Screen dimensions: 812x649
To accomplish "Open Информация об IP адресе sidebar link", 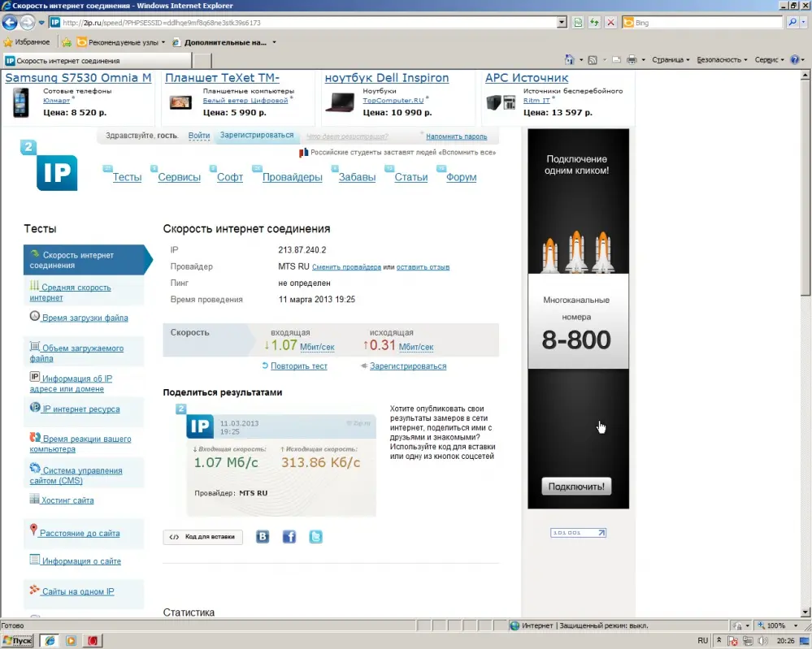I will [x=71, y=383].
